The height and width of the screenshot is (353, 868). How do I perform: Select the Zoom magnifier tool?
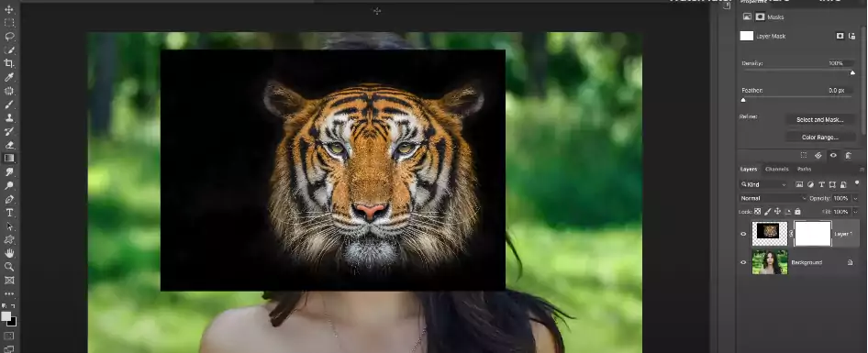tap(9, 267)
